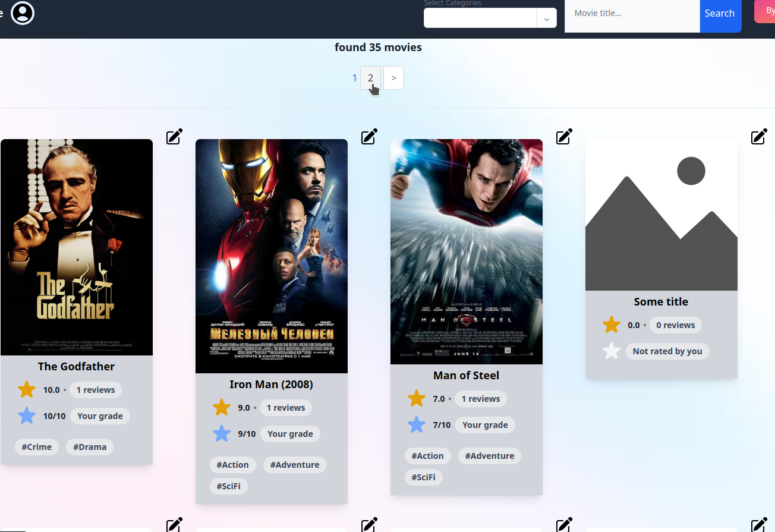The width and height of the screenshot is (775, 532).
Task: Select Man of Steel's #Adventure tag
Action: [490, 456]
